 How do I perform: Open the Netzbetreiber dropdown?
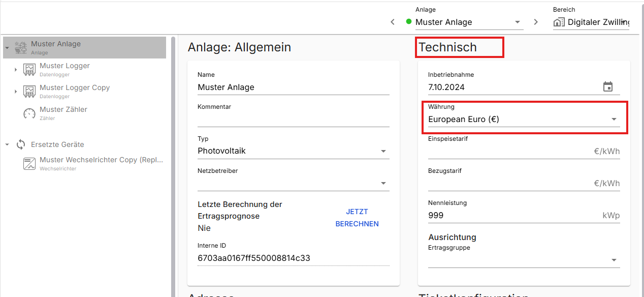[383, 183]
